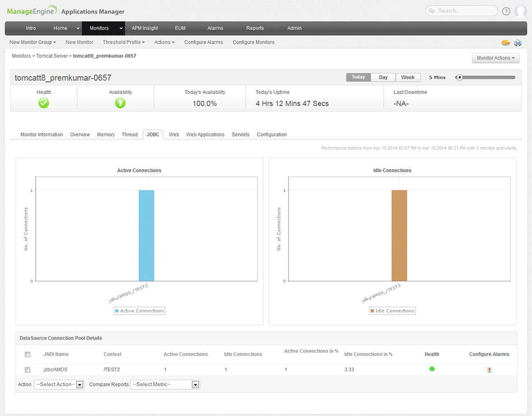This screenshot has width=532, height=416.
Task: Open the pie chart report icon
Action: (506, 43)
